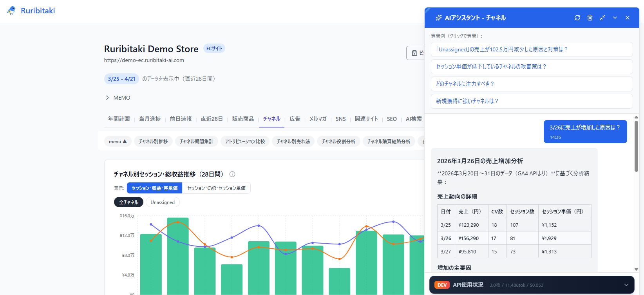Click the Ruribitaki bird logo icon

pos(11,11)
